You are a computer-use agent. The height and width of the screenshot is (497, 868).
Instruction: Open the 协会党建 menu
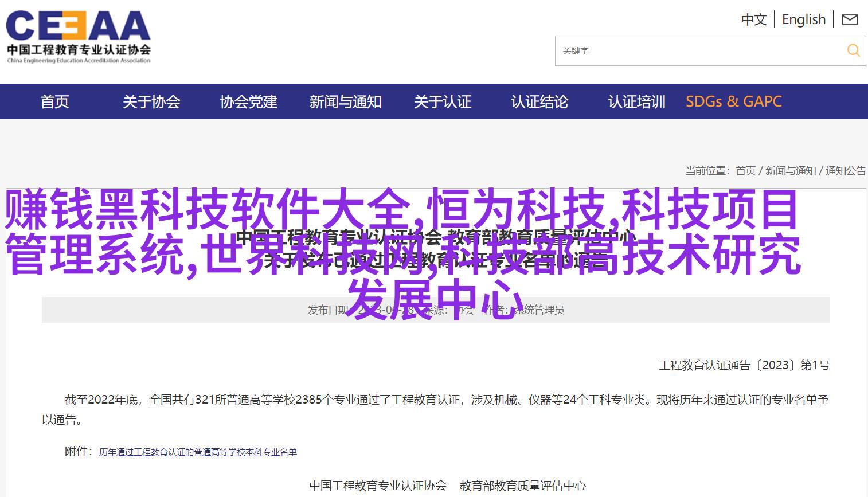248,101
